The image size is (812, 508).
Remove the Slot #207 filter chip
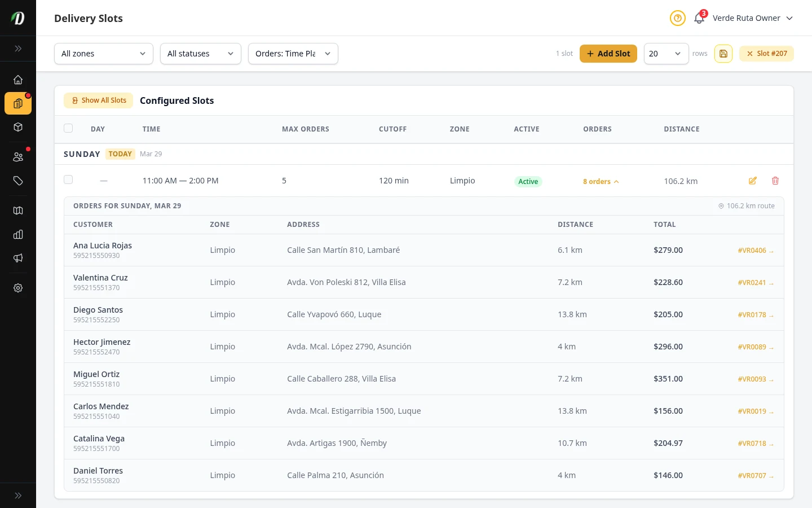tap(750, 53)
